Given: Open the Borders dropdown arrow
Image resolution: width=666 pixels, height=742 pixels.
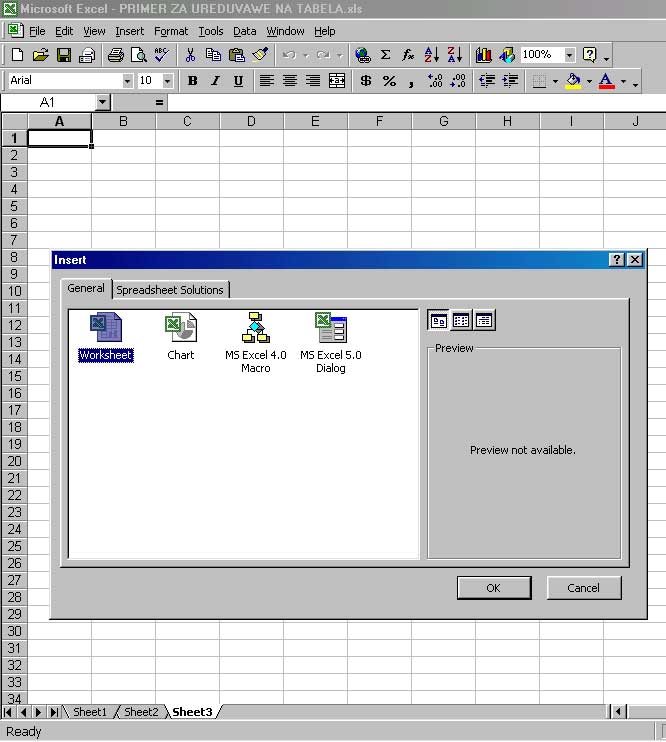Looking at the screenshot, I should (555, 81).
